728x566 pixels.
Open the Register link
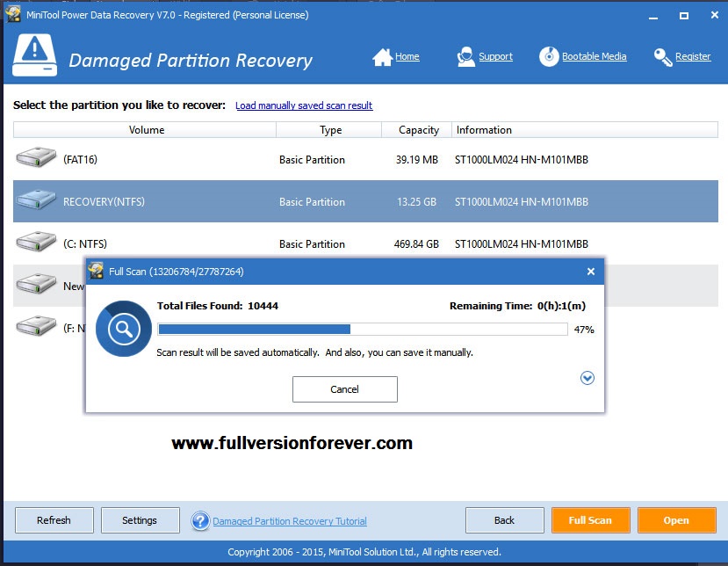coord(693,57)
